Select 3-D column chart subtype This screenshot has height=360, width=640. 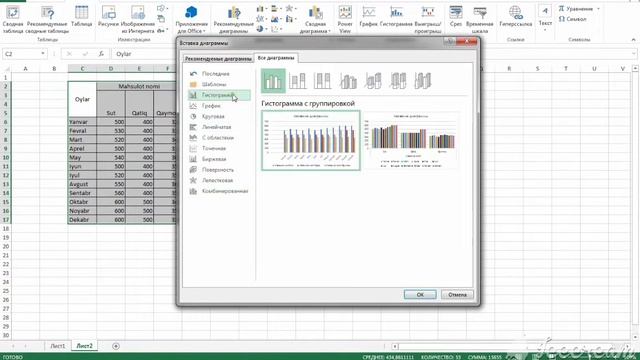tap(423, 81)
